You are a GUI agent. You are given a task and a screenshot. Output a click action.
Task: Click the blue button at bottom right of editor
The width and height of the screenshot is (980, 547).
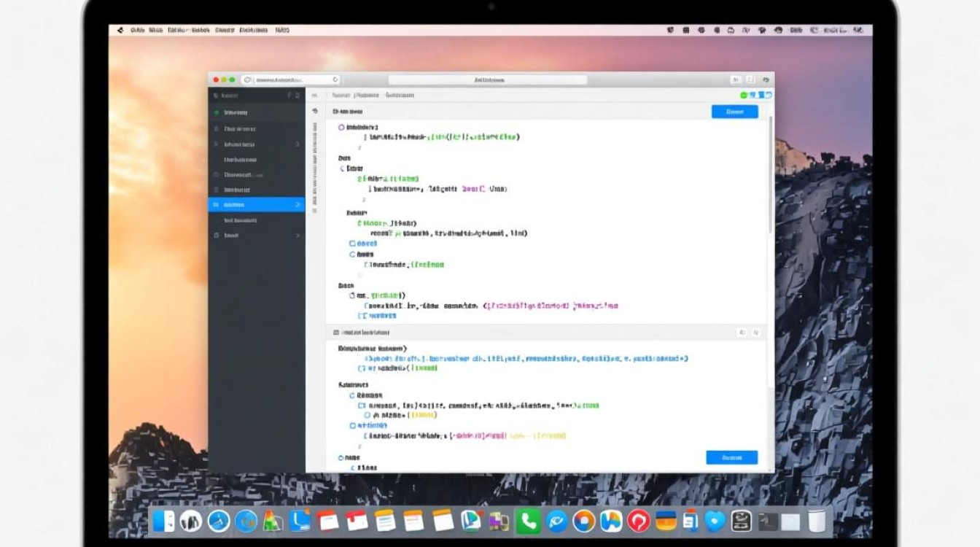[x=731, y=457]
